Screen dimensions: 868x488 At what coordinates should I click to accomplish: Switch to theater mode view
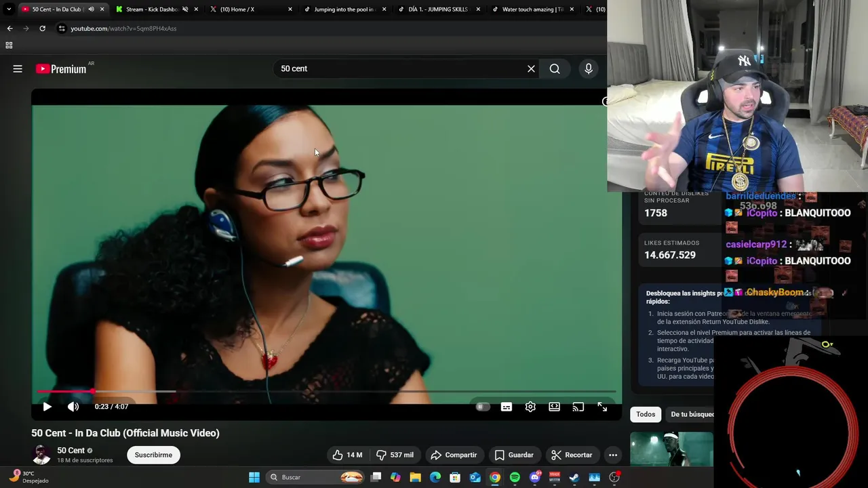[x=555, y=407]
